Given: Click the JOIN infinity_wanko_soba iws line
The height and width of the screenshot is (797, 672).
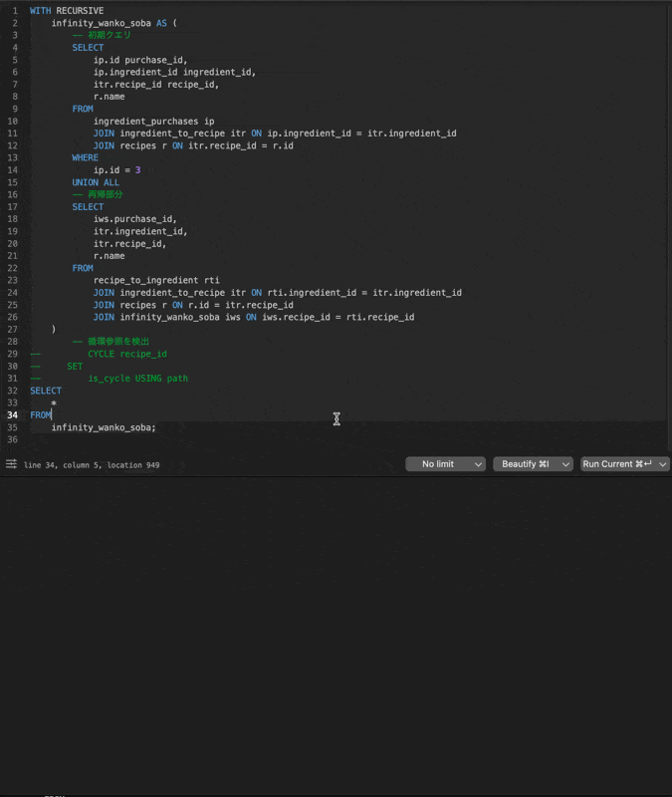Looking at the screenshot, I should tap(254, 317).
